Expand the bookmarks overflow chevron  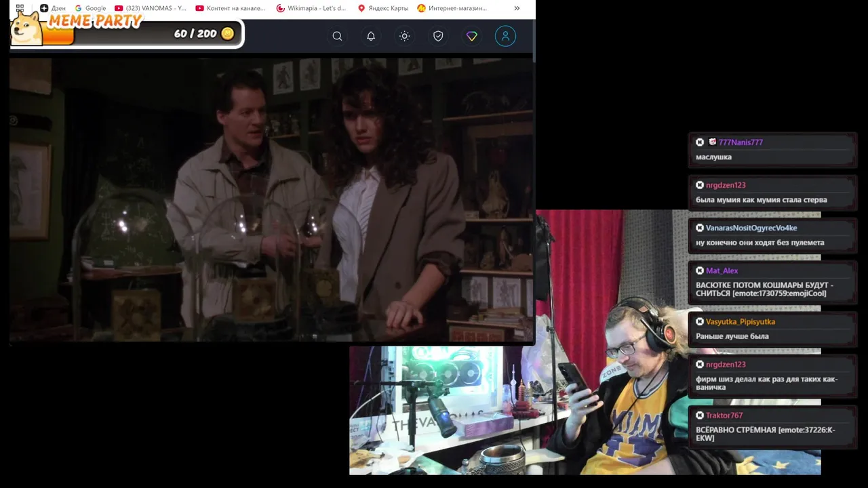point(517,8)
